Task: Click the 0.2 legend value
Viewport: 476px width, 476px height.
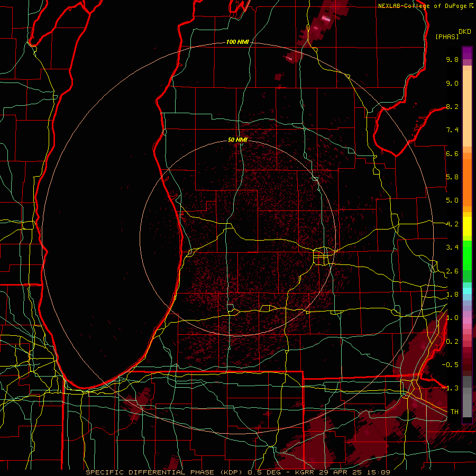Action: click(452, 342)
